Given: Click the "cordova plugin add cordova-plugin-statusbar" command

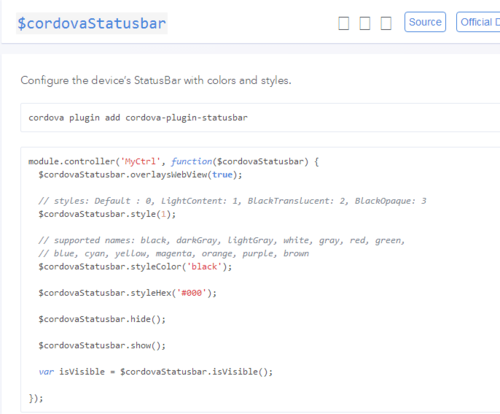Looking at the screenshot, I should pyautogui.click(x=138, y=118).
